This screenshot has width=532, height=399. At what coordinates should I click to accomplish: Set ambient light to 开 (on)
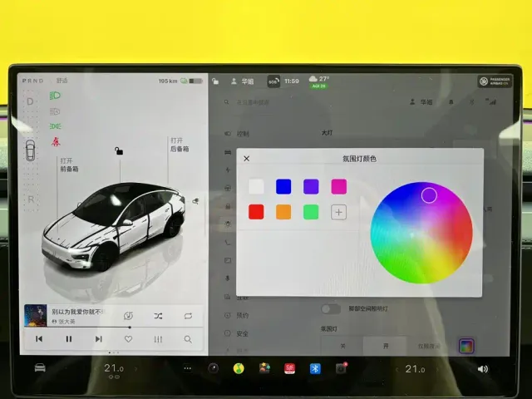(385, 346)
